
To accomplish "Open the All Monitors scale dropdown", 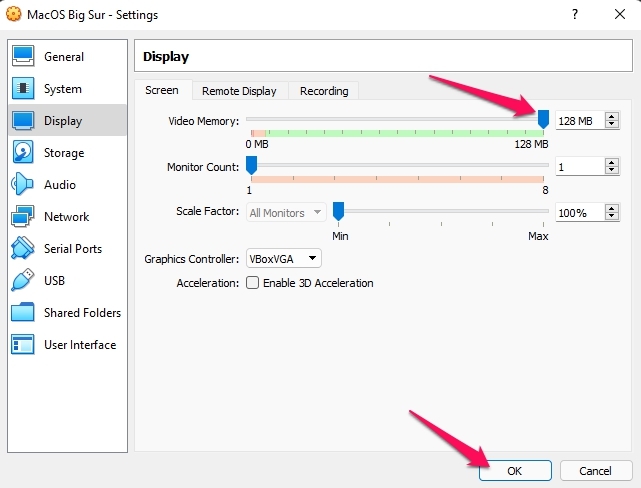I will pos(286,213).
